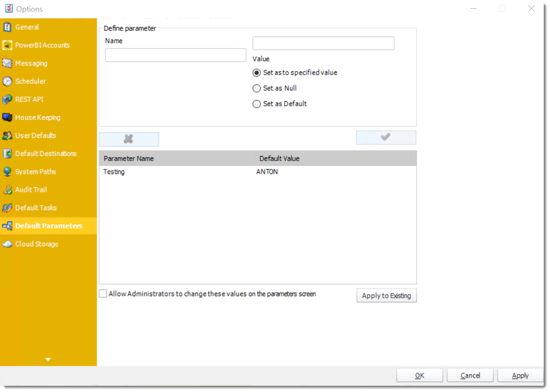Screen dimensions: 550x392
Task: Switch to the User Defaults section
Action: 35,136
